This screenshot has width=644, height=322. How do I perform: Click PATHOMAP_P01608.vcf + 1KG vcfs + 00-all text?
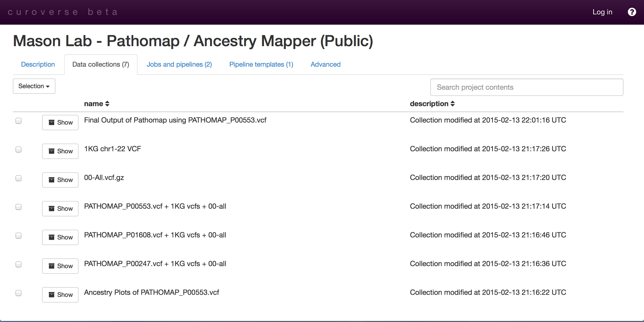pos(155,235)
